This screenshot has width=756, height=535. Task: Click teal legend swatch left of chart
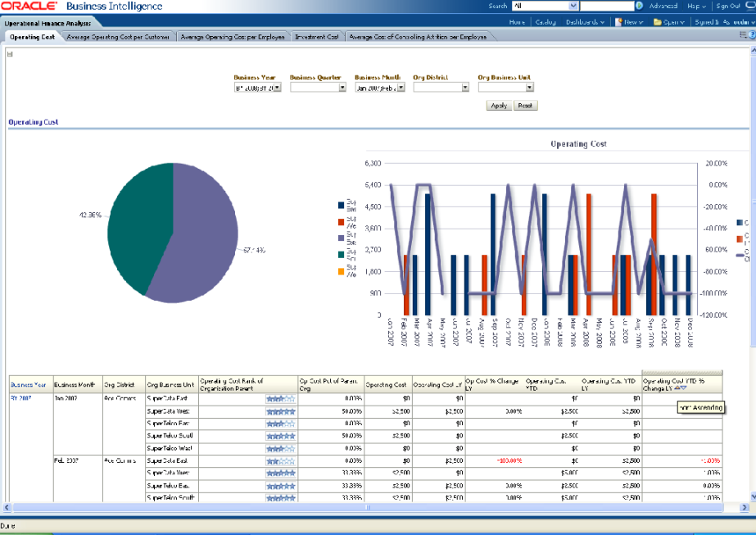(341, 254)
